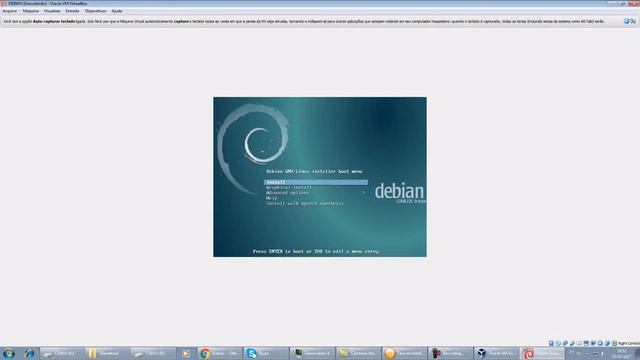Select Graphical install boot entry
This screenshot has height=360, width=640.
click(289, 187)
